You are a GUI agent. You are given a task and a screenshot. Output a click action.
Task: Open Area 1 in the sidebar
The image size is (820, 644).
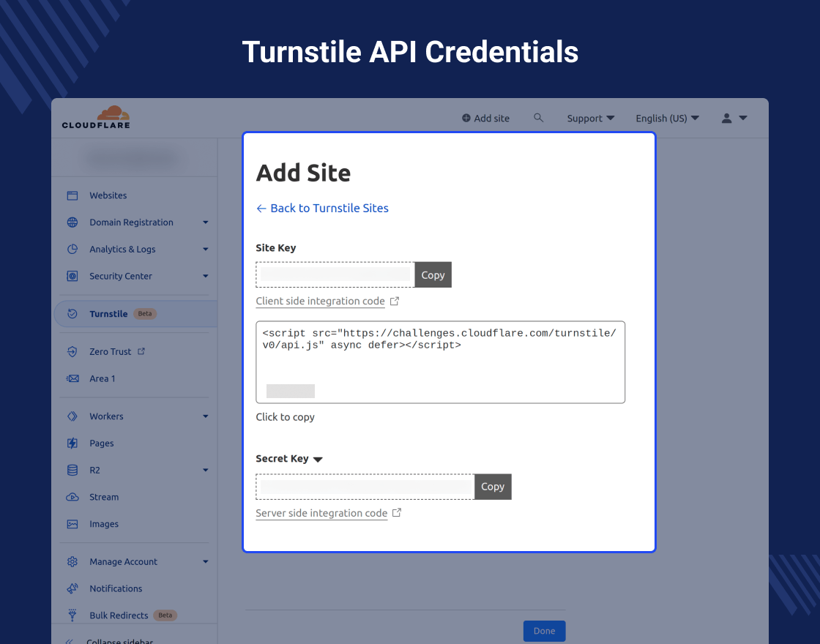102,378
